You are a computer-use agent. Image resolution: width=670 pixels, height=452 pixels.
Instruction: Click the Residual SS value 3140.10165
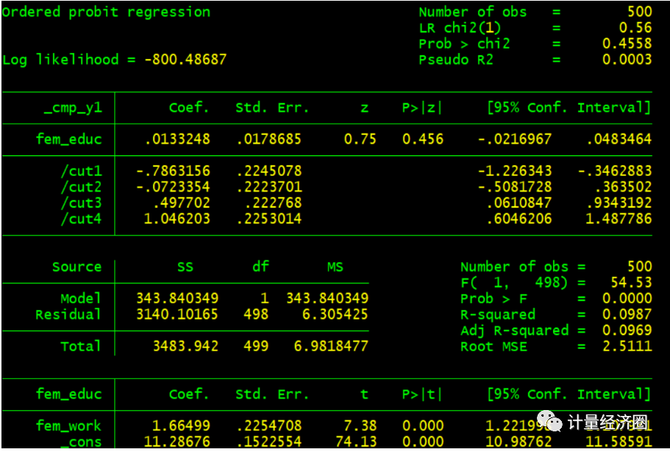click(177, 314)
